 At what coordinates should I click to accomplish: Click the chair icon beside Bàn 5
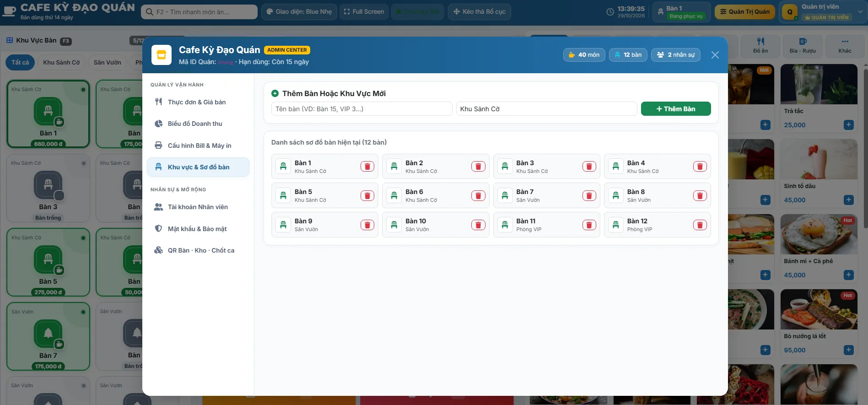pos(283,195)
